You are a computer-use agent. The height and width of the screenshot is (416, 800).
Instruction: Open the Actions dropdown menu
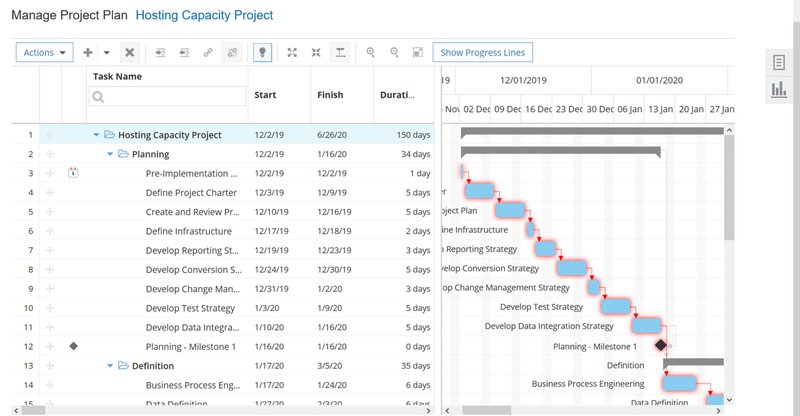(45, 53)
